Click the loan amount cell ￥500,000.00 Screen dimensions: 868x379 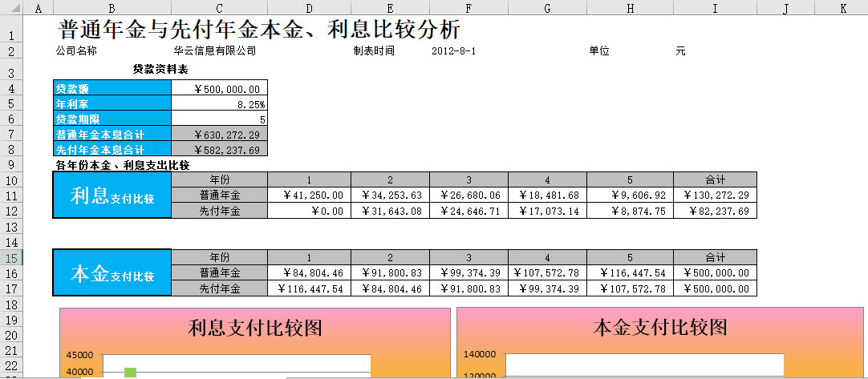point(219,89)
